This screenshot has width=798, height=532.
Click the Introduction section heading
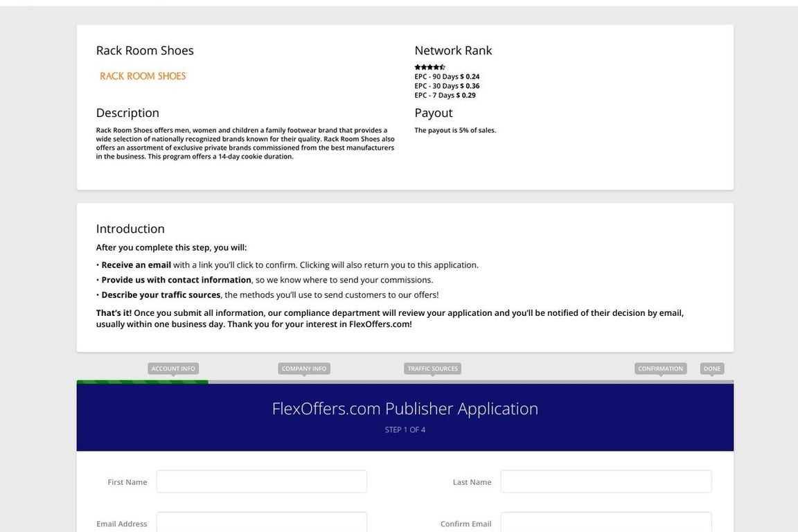pyautogui.click(x=130, y=229)
